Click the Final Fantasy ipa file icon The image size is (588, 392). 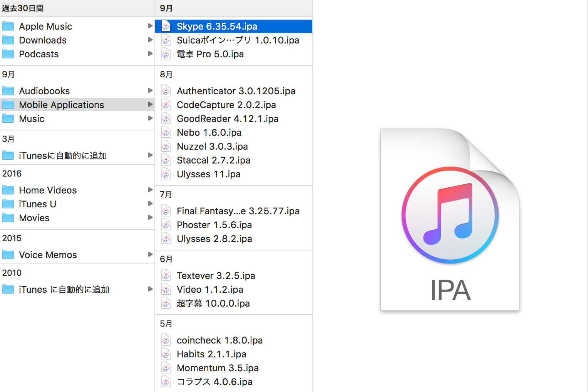point(166,211)
